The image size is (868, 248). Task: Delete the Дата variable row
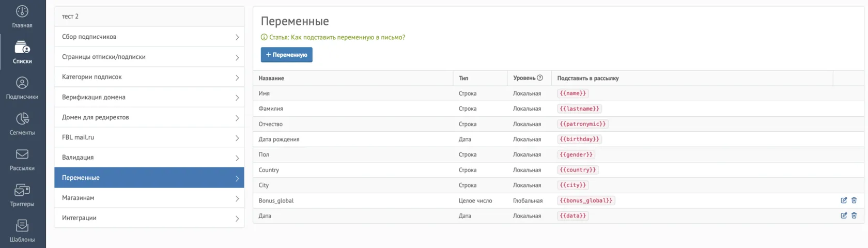(x=854, y=215)
